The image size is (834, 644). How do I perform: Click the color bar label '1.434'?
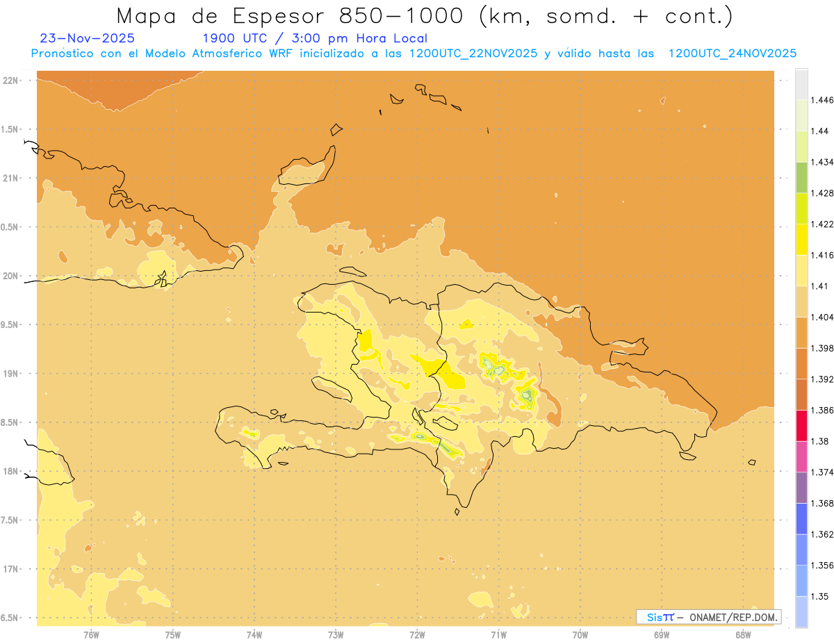click(x=823, y=162)
